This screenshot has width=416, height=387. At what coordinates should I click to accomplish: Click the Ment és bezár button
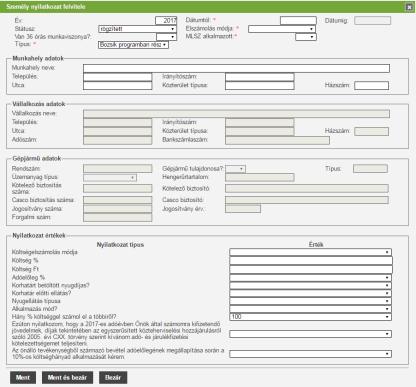tap(67, 378)
